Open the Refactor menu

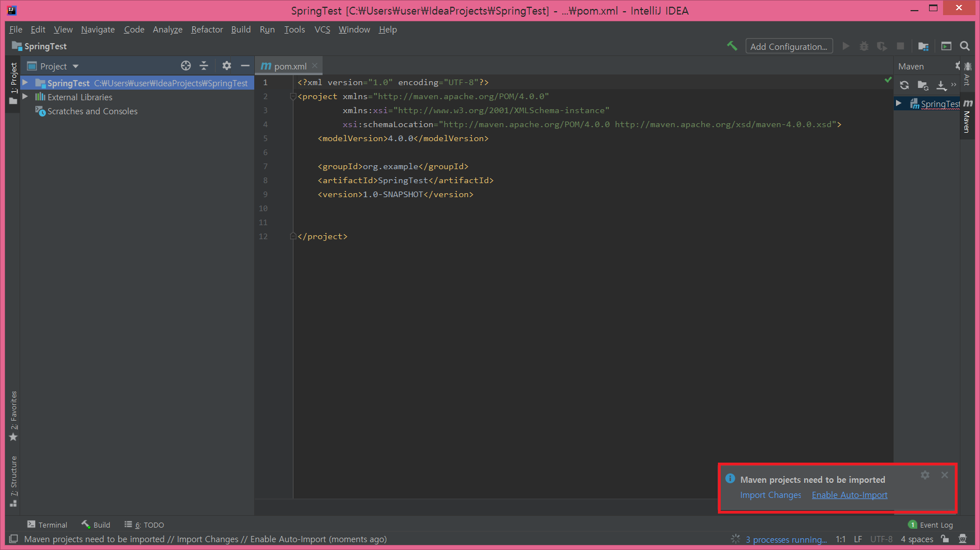tap(207, 29)
